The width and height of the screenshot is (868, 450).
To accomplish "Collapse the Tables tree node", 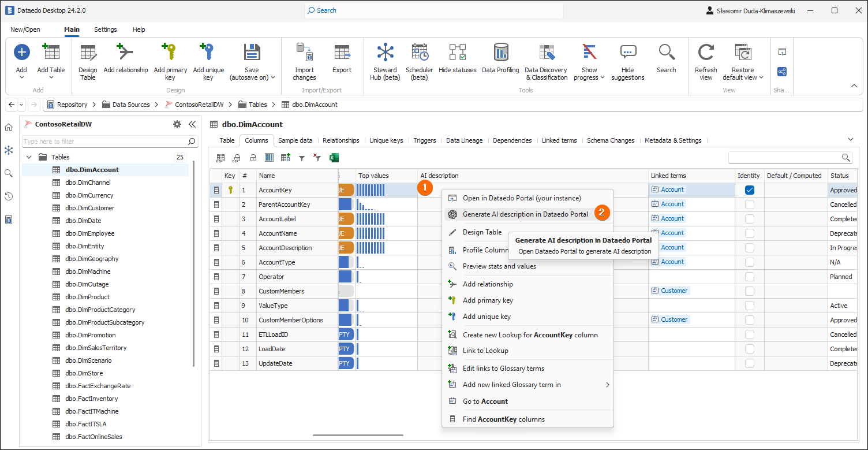I will (29, 157).
